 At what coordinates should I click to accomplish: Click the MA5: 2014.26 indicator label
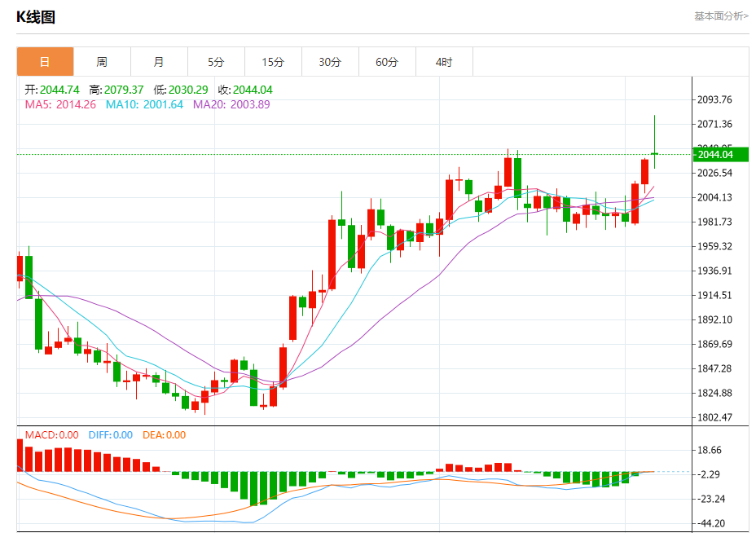60,104
